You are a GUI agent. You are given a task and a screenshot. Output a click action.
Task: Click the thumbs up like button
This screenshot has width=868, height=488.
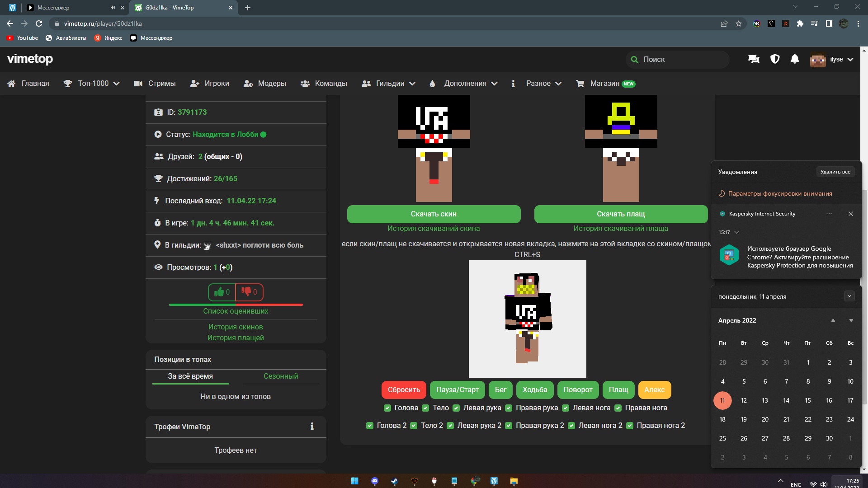222,292
